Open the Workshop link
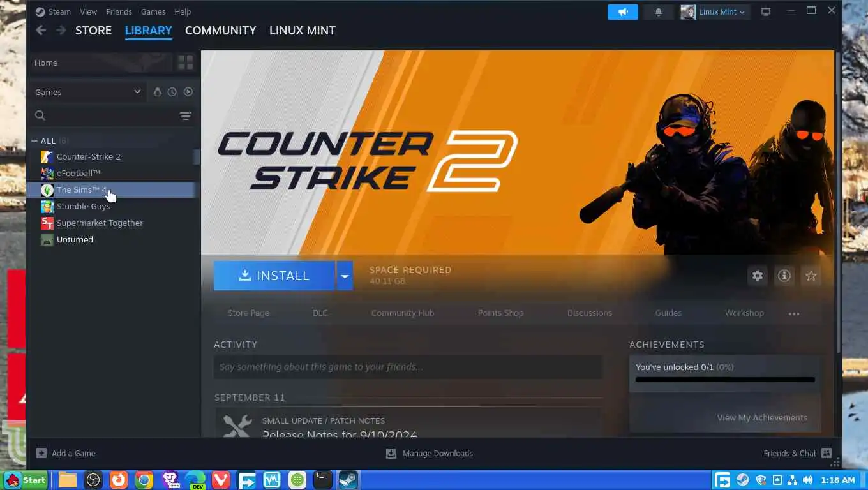The height and width of the screenshot is (490, 868). point(744,313)
